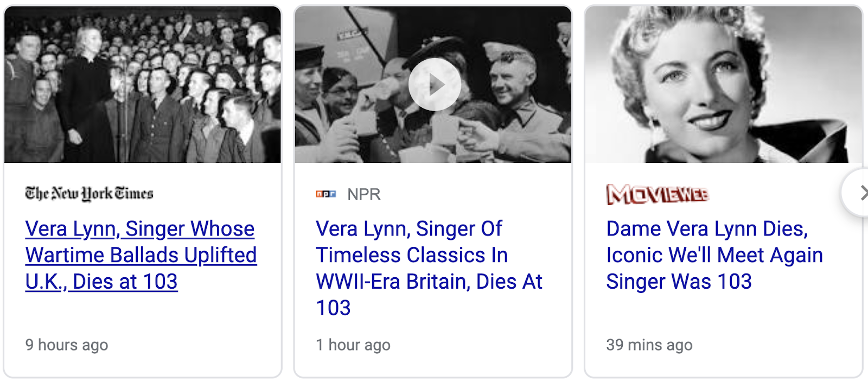The height and width of the screenshot is (382, 868).
Task: Click blank space above '39 mins ago'
Action: [722, 315]
